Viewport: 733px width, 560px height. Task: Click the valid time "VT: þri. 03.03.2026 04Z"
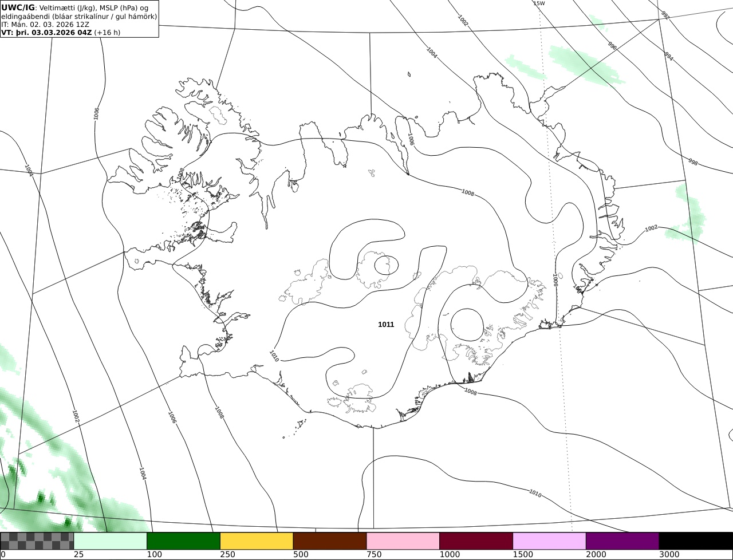(x=46, y=33)
